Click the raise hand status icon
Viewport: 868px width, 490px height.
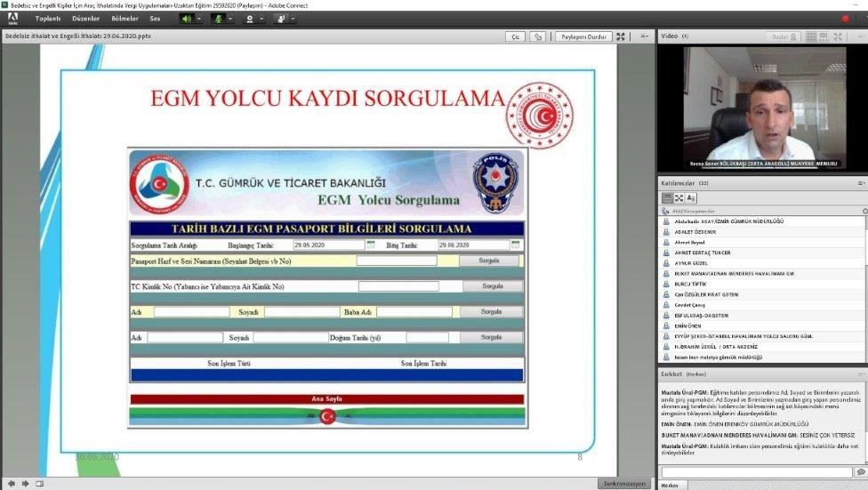[x=281, y=18]
